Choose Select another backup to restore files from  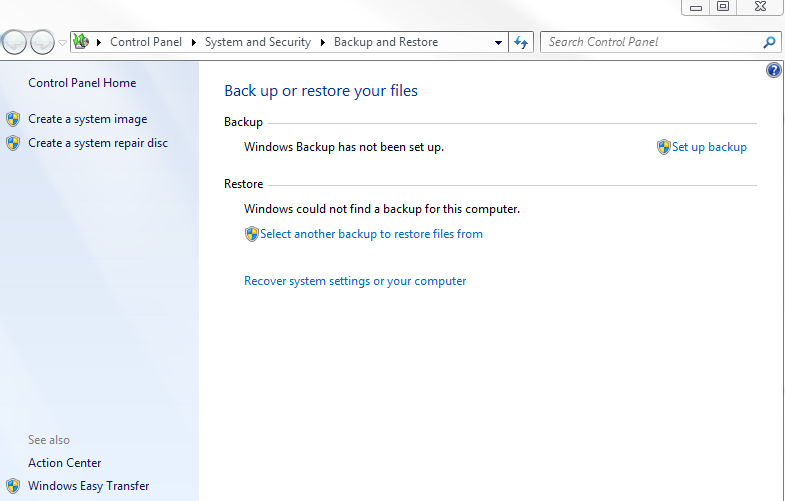tap(371, 234)
